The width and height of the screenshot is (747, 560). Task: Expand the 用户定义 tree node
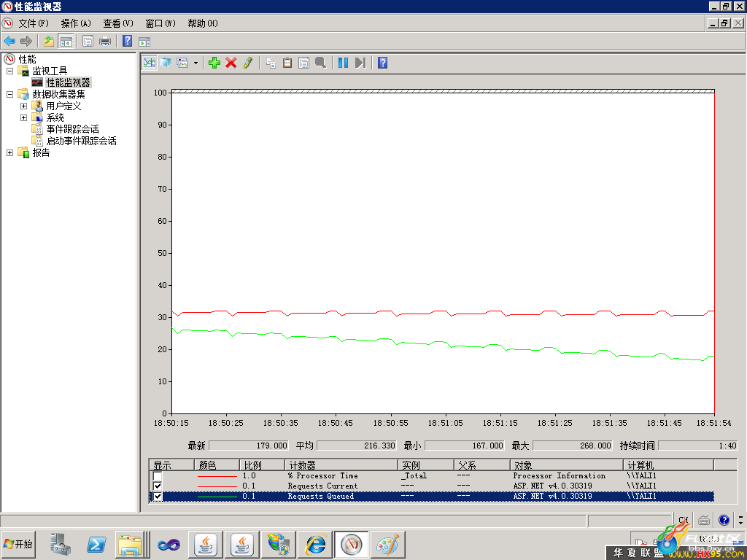tap(23, 106)
